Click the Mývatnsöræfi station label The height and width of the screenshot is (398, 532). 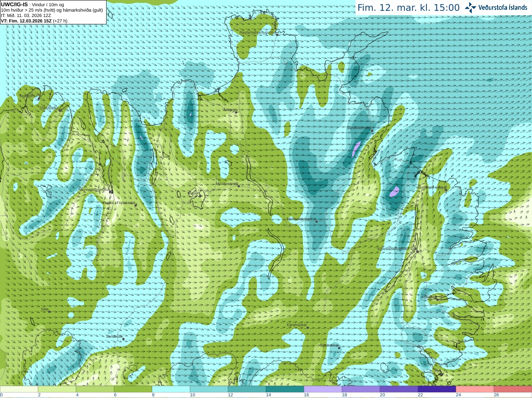227,184
